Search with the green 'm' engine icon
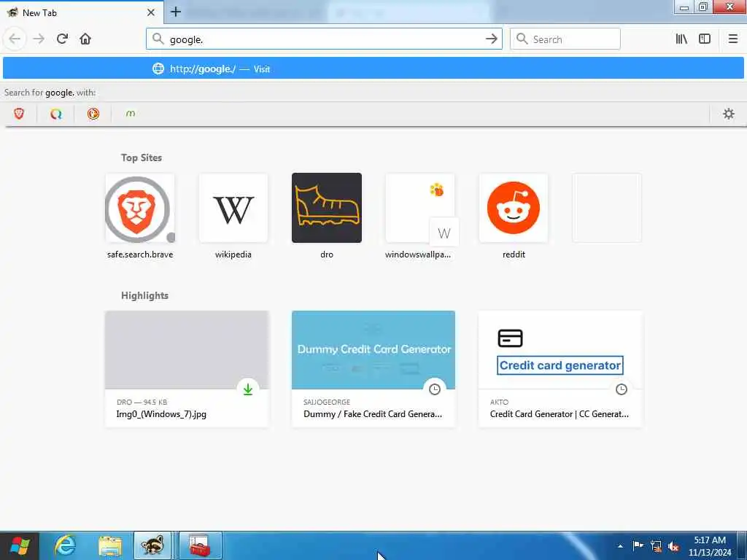 (131, 114)
